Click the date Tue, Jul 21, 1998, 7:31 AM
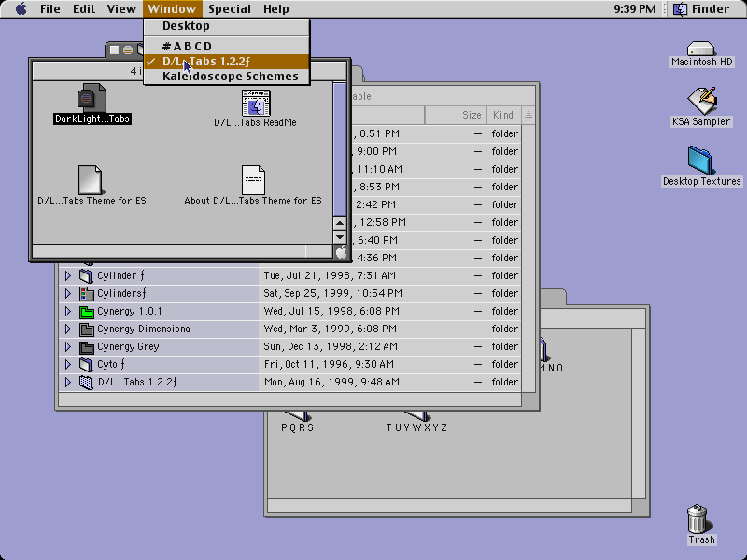The width and height of the screenshot is (747, 560). (330, 275)
